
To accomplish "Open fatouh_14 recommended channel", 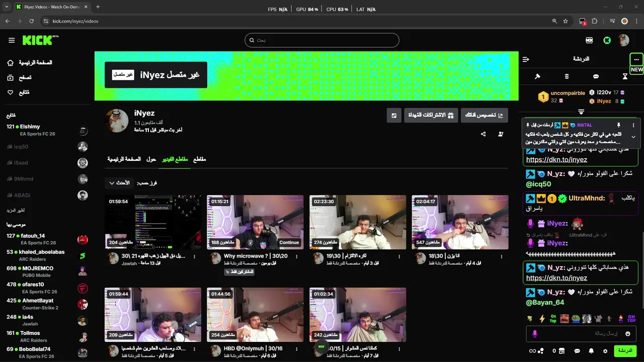I will click(x=47, y=239).
